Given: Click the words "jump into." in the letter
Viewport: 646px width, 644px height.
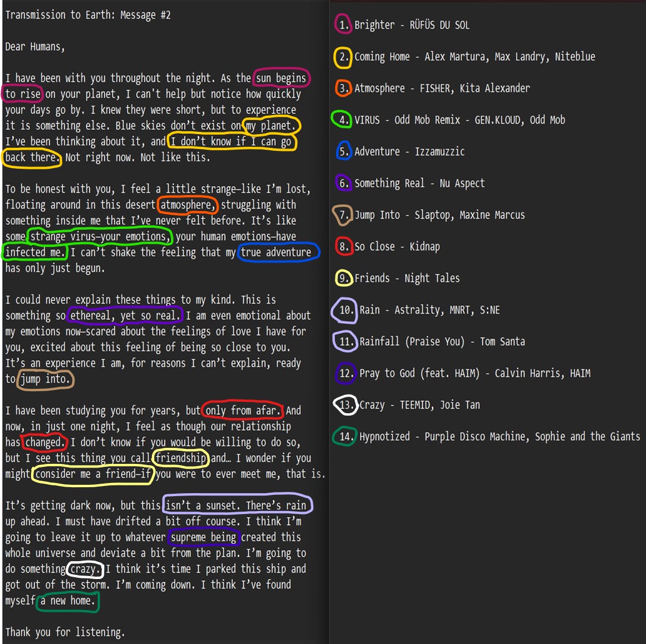Looking at the screenshot, I should 45,379.
